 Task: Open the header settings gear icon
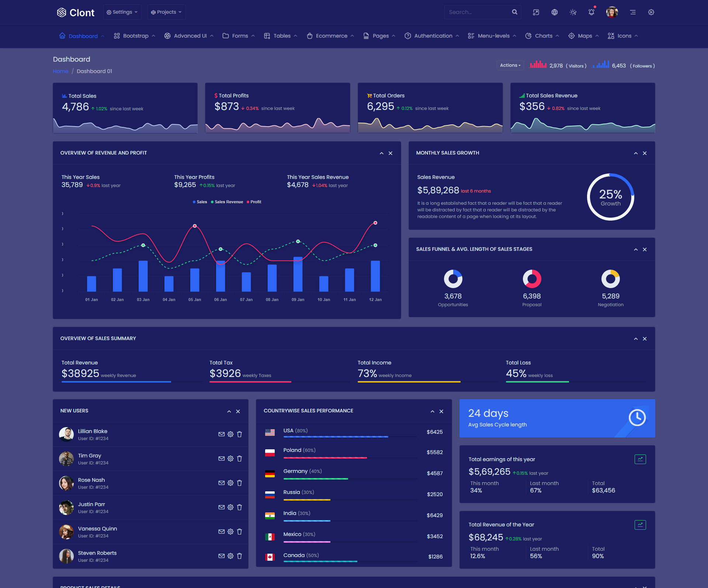[x=651, y=12]
